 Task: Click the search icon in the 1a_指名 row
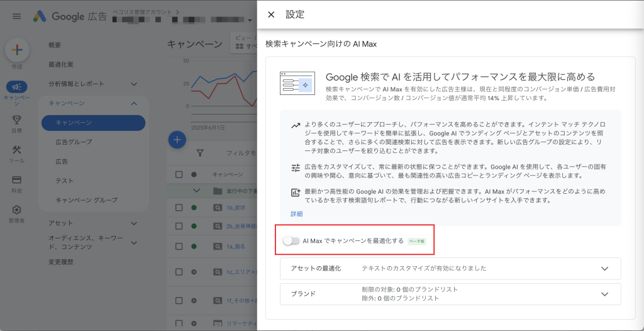tap(217, 246)
